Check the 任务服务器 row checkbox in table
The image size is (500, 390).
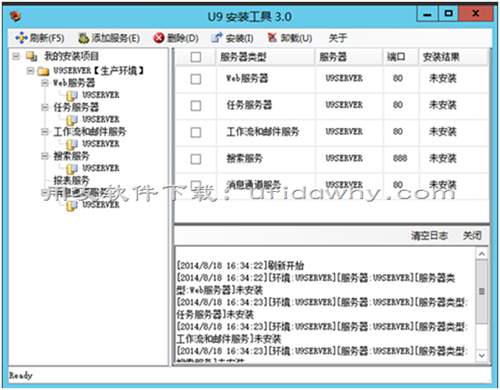(196, 106)
